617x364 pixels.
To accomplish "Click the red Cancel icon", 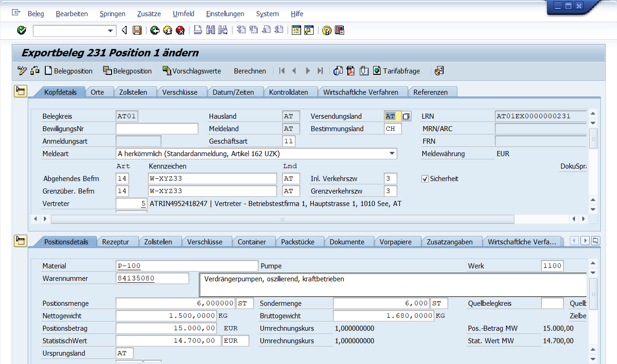I will tap(180, 30).
